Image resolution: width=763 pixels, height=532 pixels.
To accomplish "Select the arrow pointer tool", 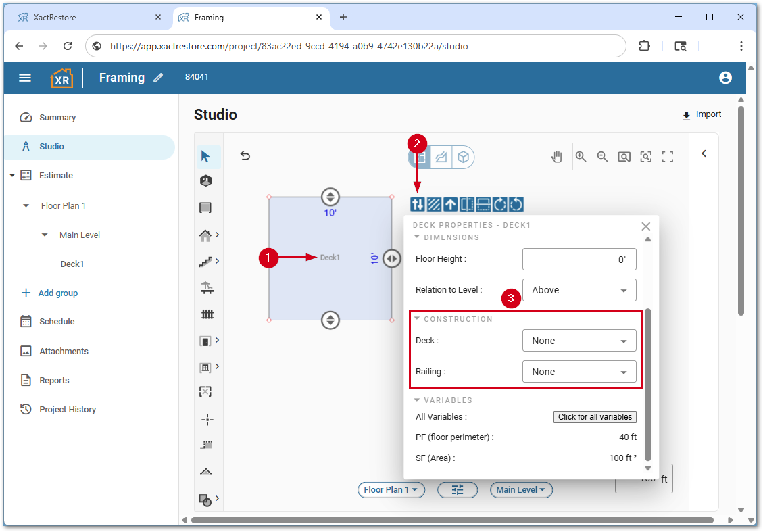I will tap(206, 157).
